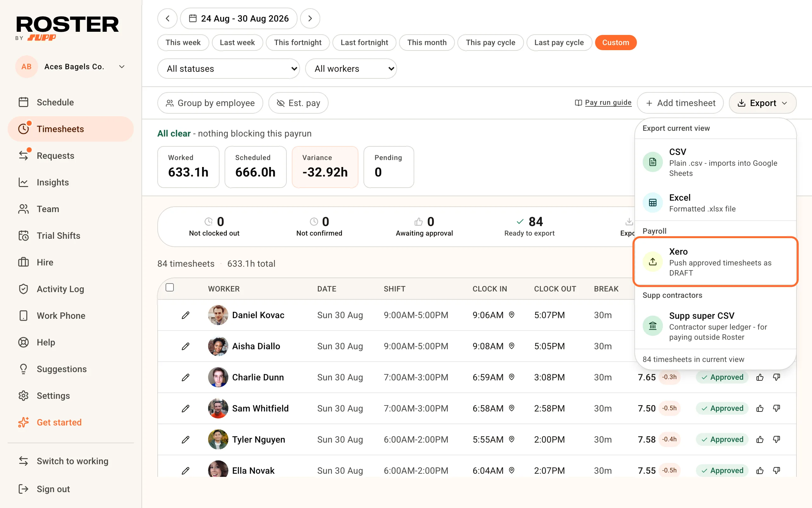The image size is (812, 508).
Task: Choose Xero payroll export option
Action: pos(715,262)
